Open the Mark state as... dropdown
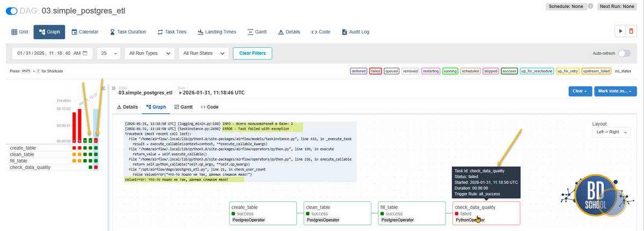The image size is (644, 231). (x=615, y=91)
